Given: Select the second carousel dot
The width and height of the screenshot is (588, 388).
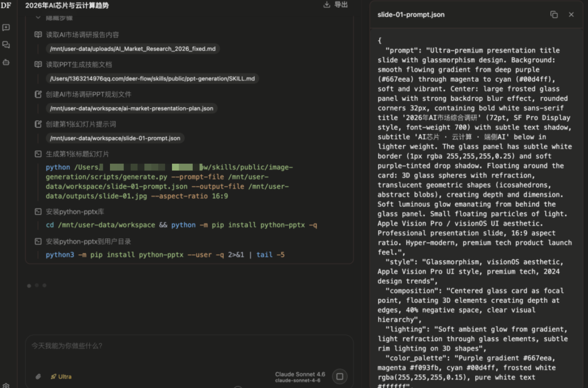Looking at the screenshot, I should click(x=36, y=285).
